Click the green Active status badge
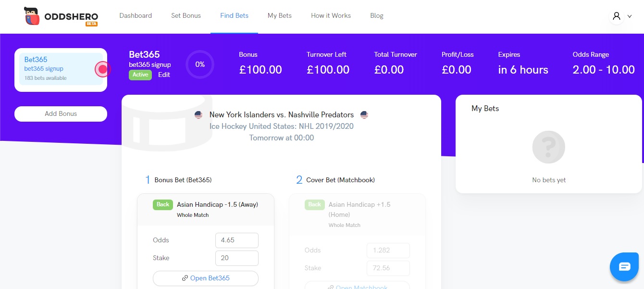 [x=140, y=75]
